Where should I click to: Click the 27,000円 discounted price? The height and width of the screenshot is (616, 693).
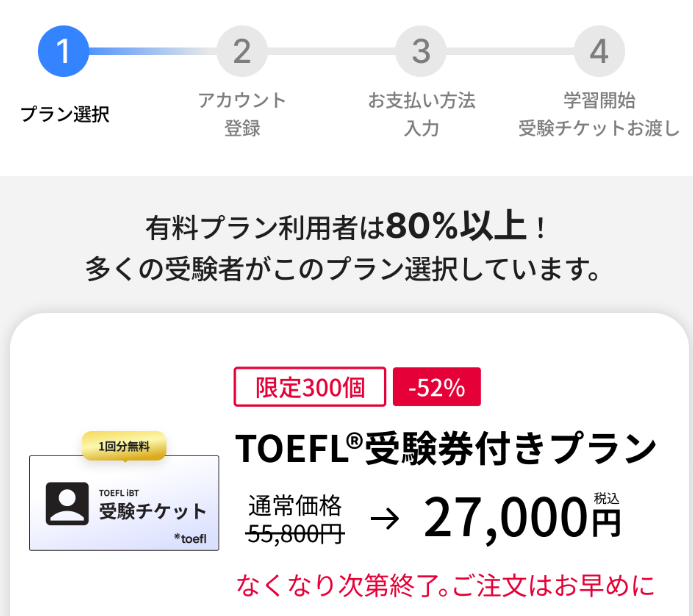coord(522,516)
